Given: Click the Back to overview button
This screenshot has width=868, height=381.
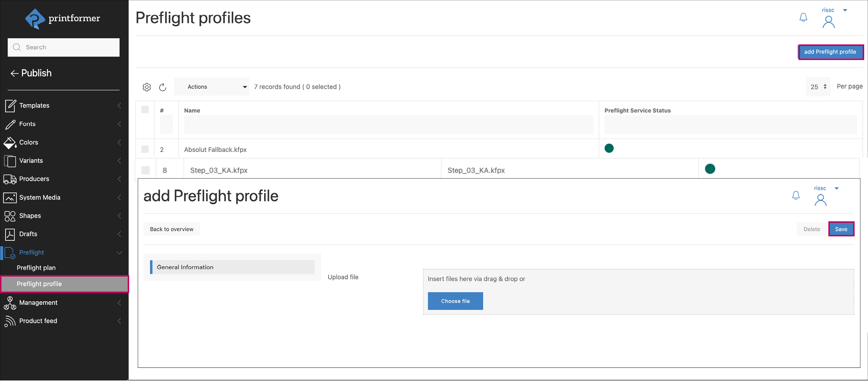Looking at the screenshot, I should [x=172, y=228].
